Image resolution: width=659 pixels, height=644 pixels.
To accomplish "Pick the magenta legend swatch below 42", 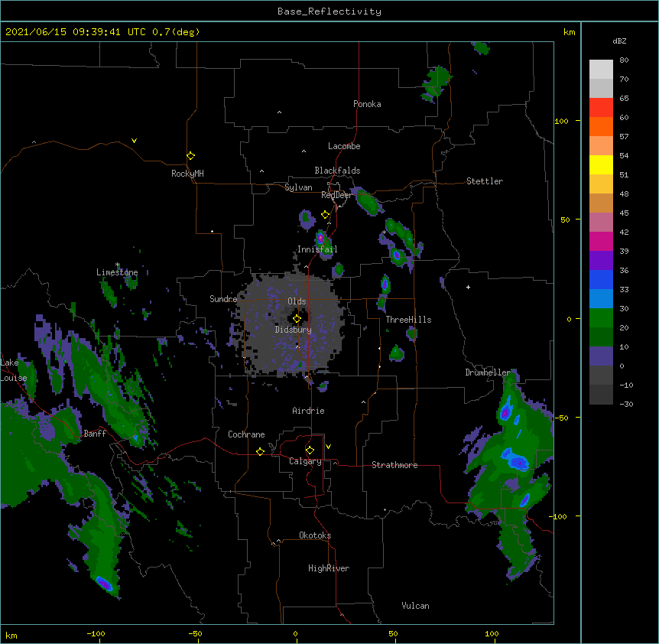I will (x=601, y=241).
